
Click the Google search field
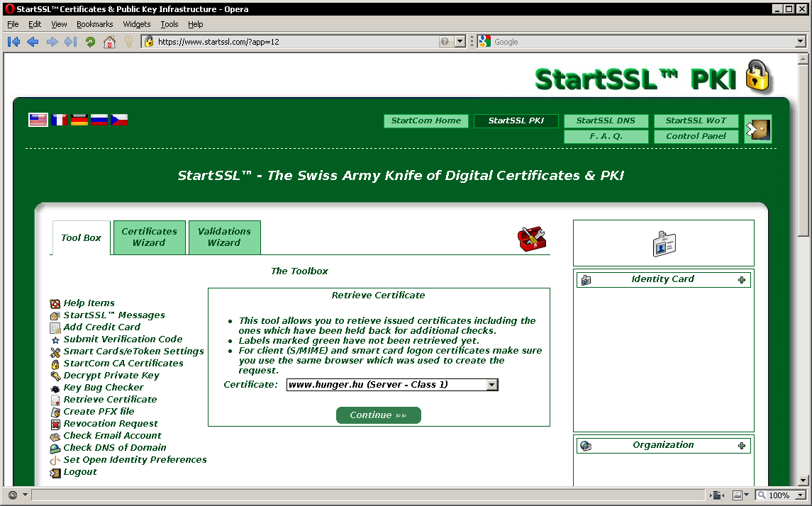coord(643,42)
